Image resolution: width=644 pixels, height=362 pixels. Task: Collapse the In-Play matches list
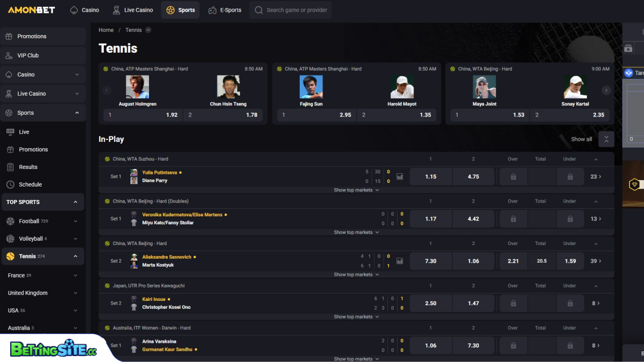606,139
